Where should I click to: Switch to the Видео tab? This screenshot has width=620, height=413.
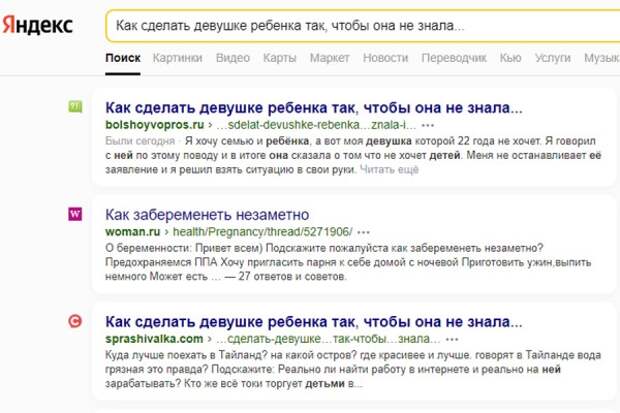tap(233, 58)
